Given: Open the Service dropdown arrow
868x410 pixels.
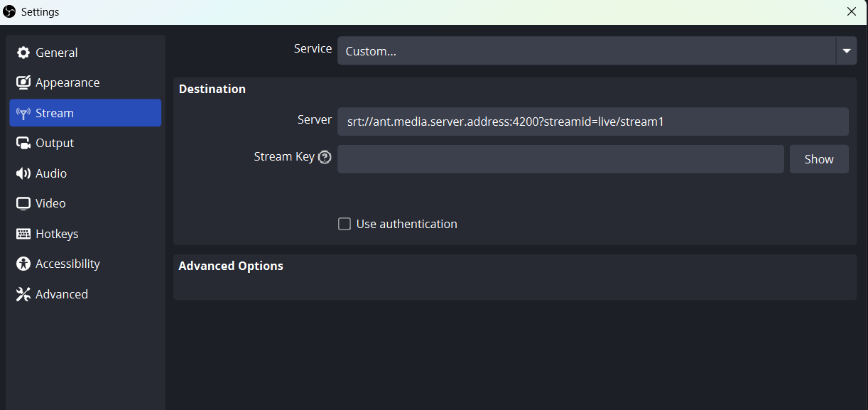Looking at the screenshot, I should coord(847,51).
